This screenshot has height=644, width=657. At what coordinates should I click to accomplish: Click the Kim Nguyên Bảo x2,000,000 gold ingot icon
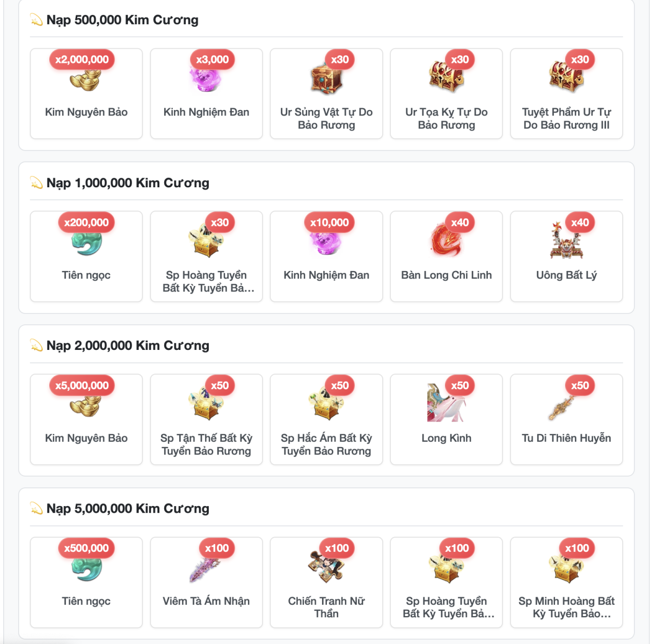(86, 79)
